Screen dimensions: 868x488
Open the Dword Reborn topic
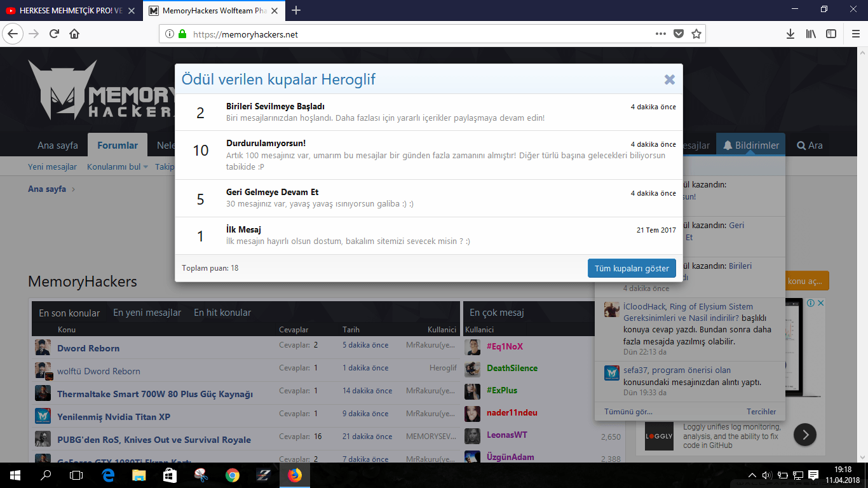click(x=88, y=348)
